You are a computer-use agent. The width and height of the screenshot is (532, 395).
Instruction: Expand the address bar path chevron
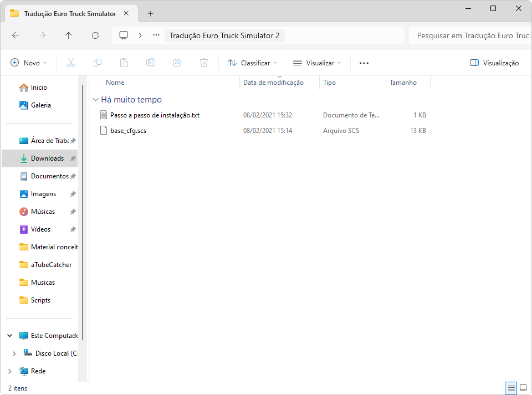[x=140, y=35]
